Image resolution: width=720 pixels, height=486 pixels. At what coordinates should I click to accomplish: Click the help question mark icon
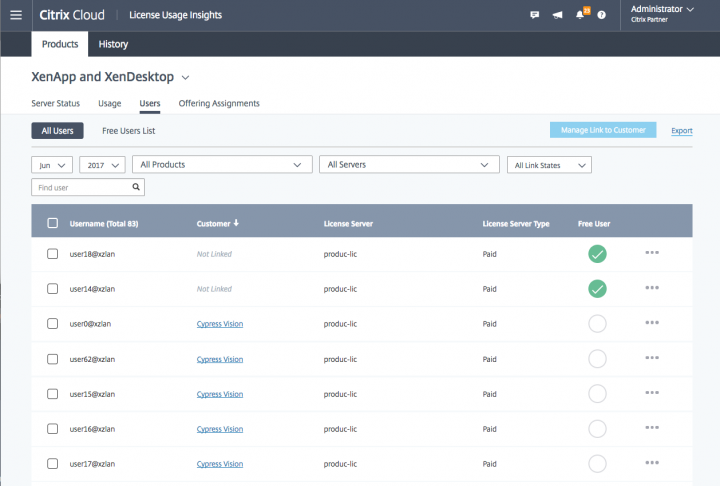tap(601, 15)
